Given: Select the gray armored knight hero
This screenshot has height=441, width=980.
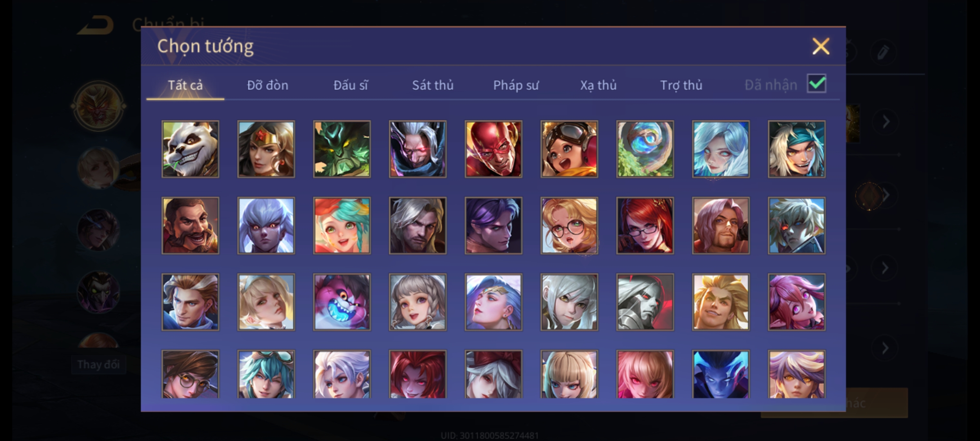Looking at the screenshot, I should pos(645,302).
